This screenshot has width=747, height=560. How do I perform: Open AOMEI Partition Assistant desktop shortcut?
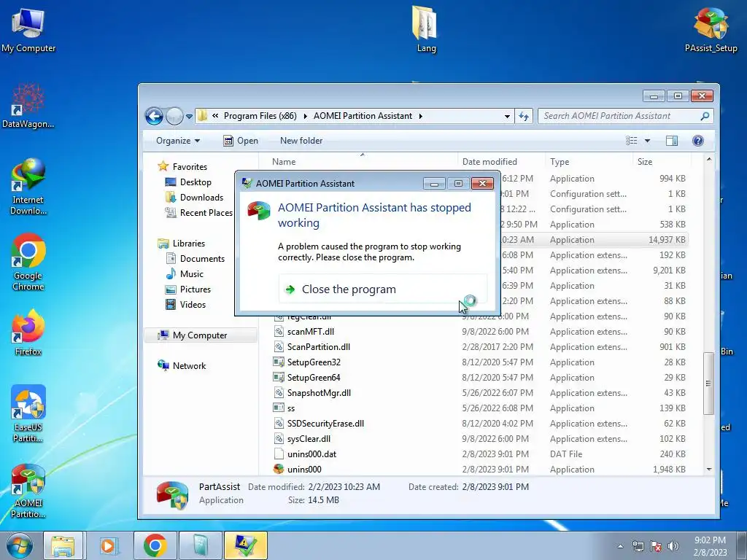pos(28,491)
